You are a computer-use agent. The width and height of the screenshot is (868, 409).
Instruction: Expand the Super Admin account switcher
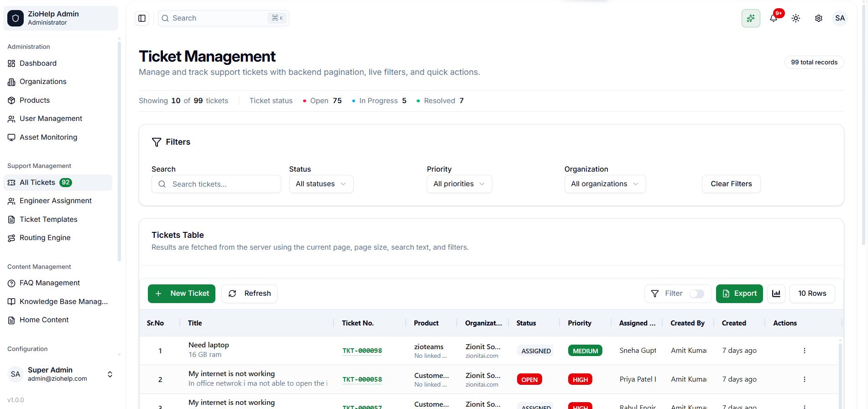pos(110,374)
